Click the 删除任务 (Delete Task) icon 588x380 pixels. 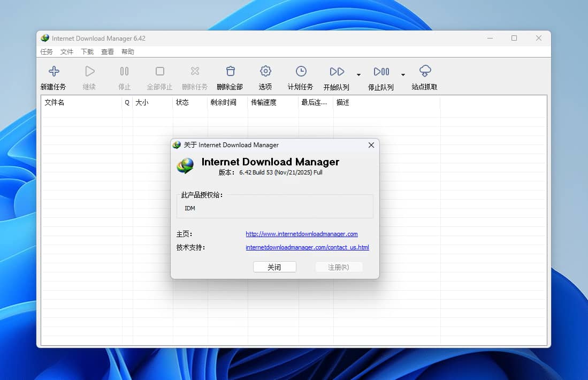pos(195,75)
